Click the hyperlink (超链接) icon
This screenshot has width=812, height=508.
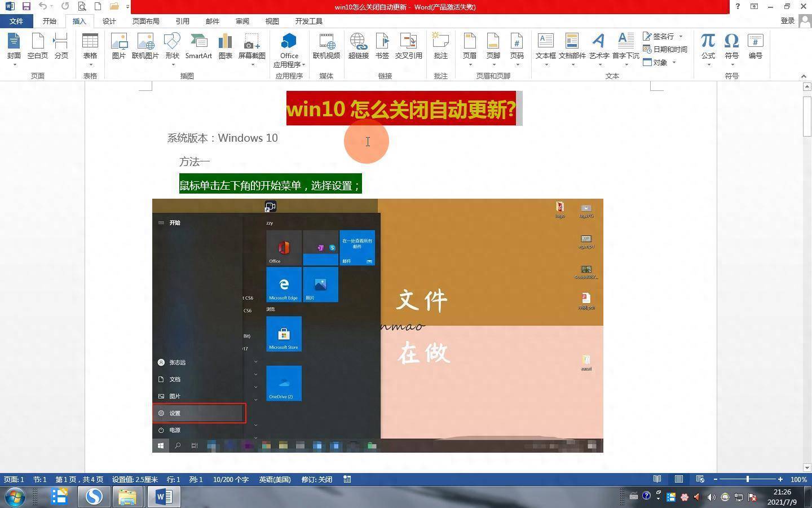[x=358, y=46]
